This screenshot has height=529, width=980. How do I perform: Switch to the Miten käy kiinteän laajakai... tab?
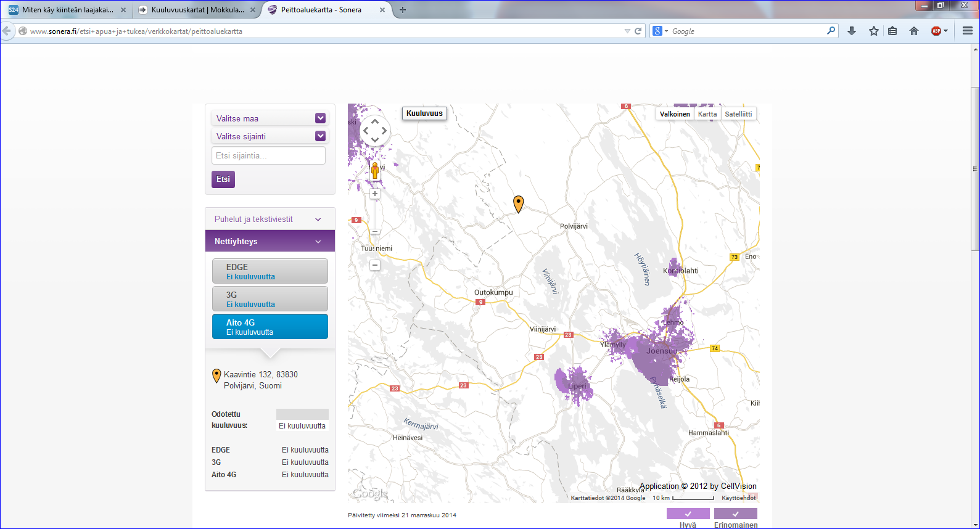pos(68,10)
